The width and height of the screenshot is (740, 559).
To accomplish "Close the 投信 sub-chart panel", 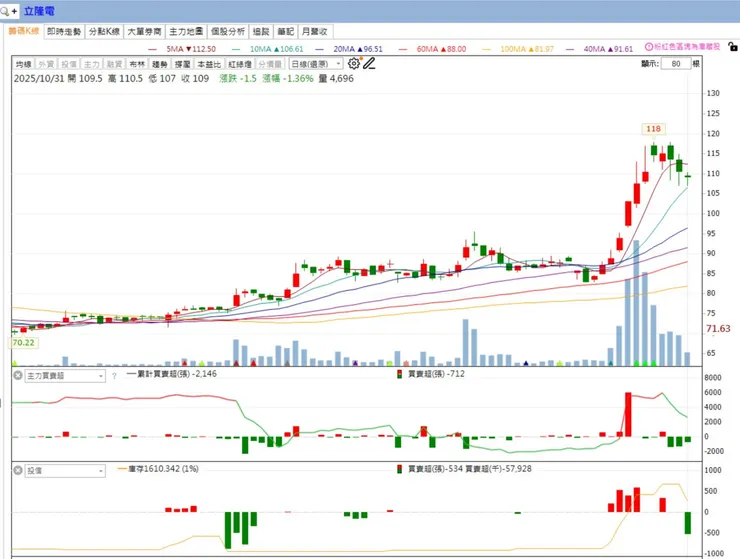I will tap(18, 470).
